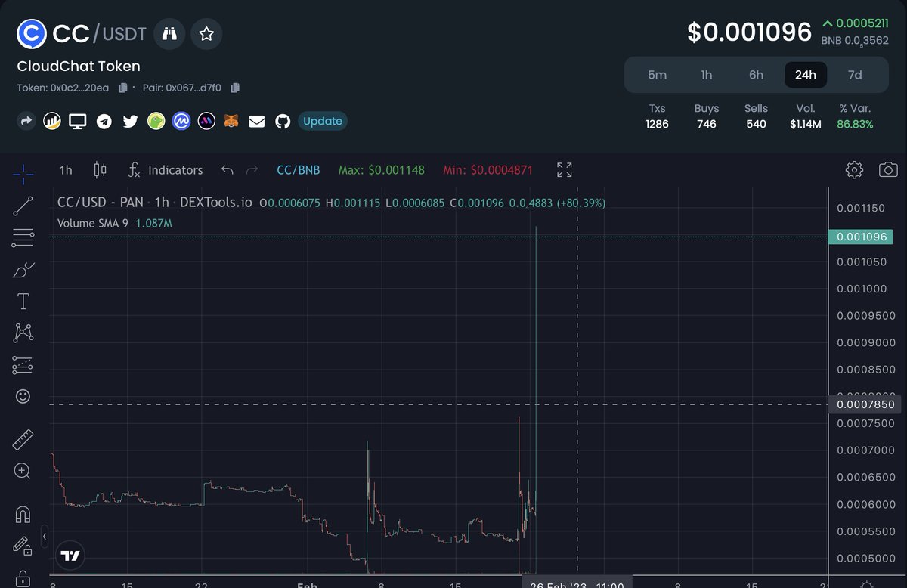The width and height of the screenshot is (907, 588).
Task: Open the Indicators menu
Action: [165, 170]
